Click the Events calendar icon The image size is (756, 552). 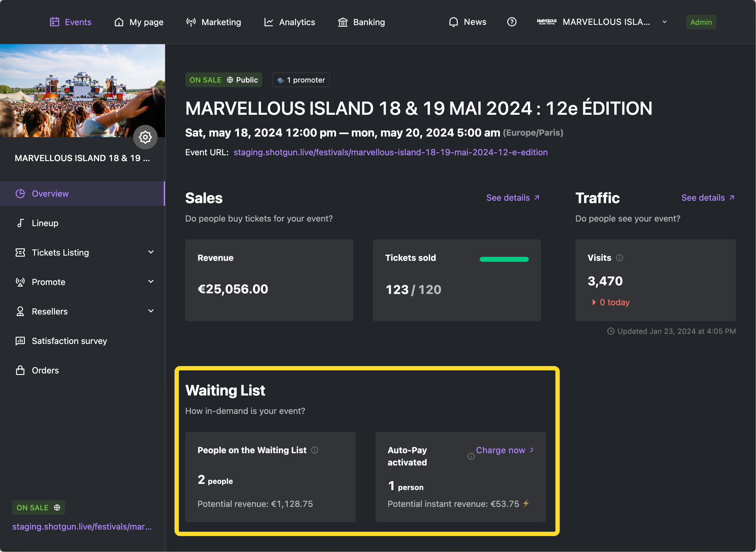point(54,22)
